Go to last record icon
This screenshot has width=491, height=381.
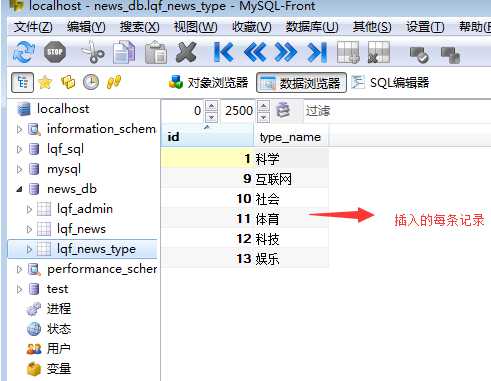click(x=317, y=52)
